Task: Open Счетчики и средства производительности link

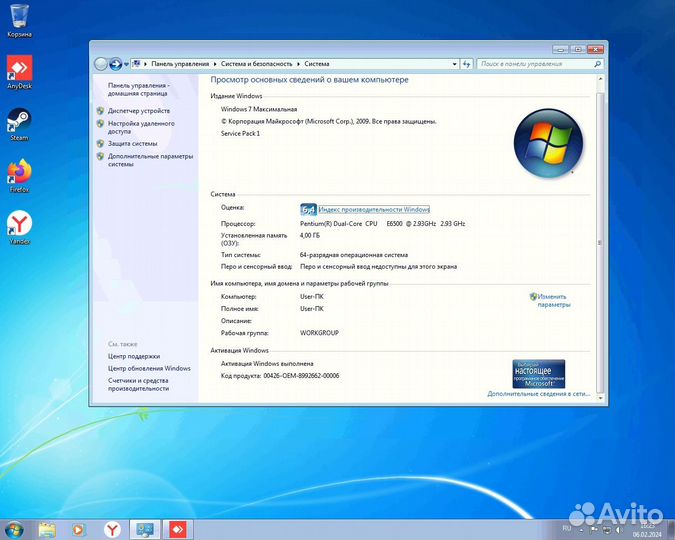Action: [138, 385]
